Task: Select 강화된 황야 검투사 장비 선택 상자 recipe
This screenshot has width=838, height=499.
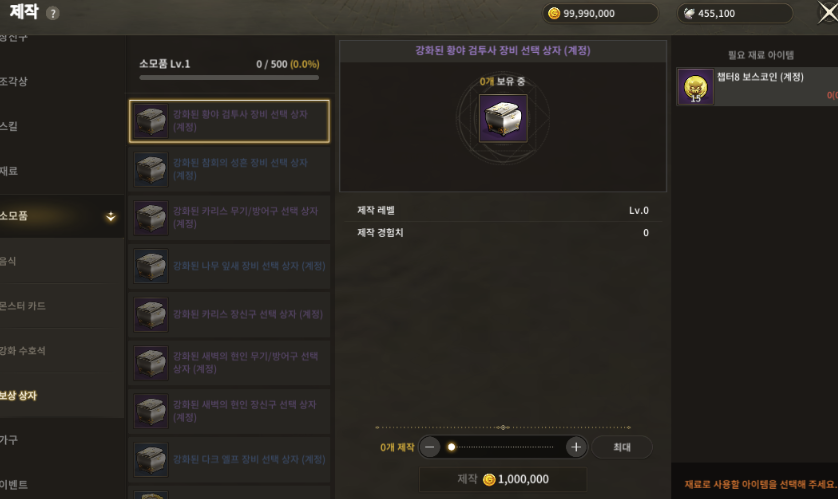Action: pos(229,121)
